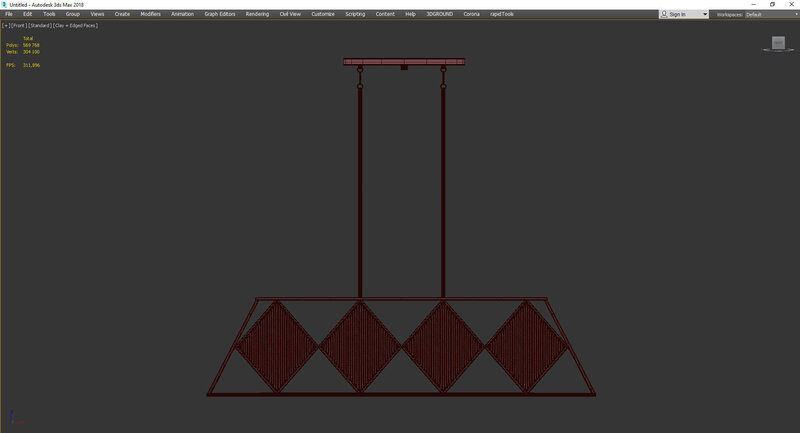Expand the Workspaces selector set to Default
The image size is (800, 433).
[x=768, y=14]
